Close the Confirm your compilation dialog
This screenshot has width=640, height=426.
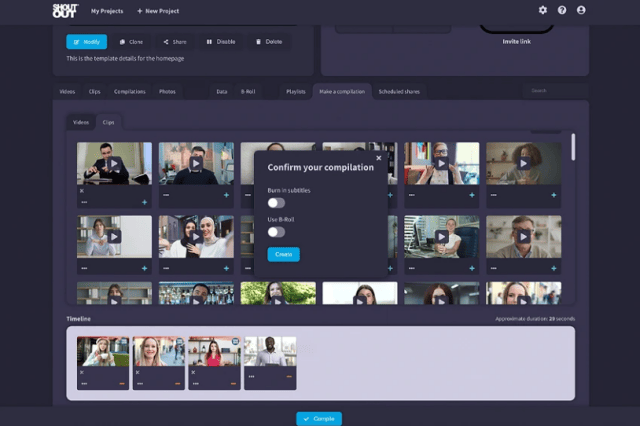pyautogui.click(x=378, y=157)
